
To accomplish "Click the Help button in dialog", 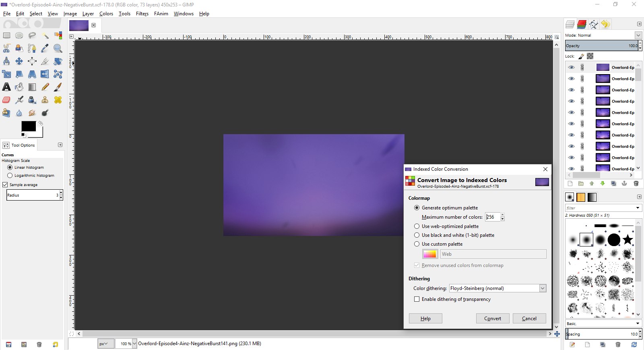I will point(425,319).
